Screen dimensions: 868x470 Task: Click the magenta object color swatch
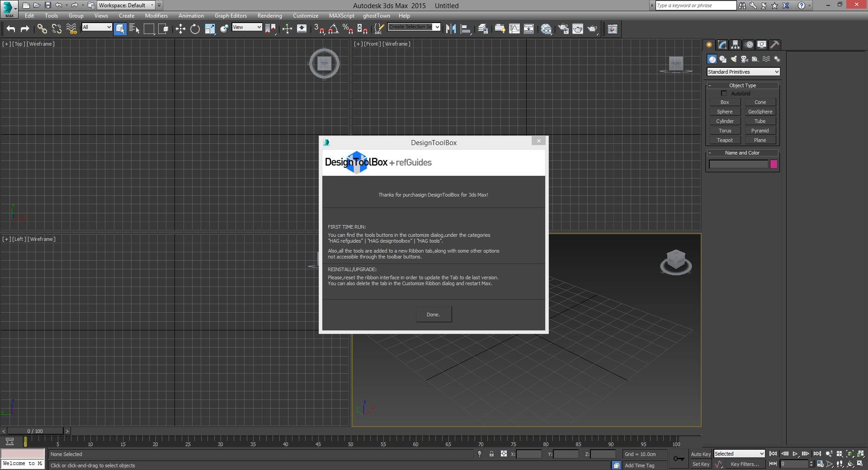click(774, 164)
